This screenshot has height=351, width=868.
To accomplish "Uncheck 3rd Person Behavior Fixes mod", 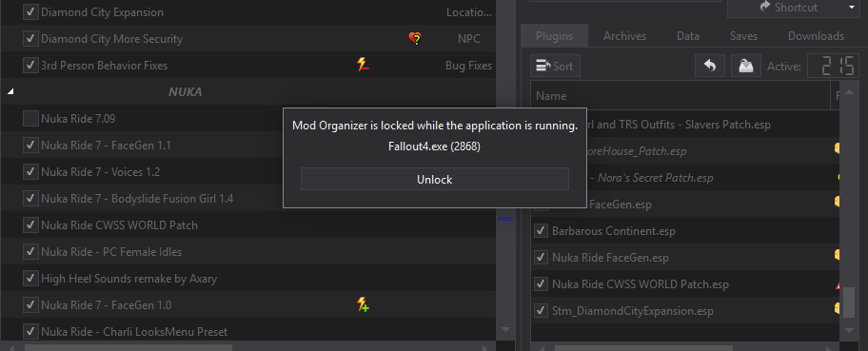I will 30,66.
